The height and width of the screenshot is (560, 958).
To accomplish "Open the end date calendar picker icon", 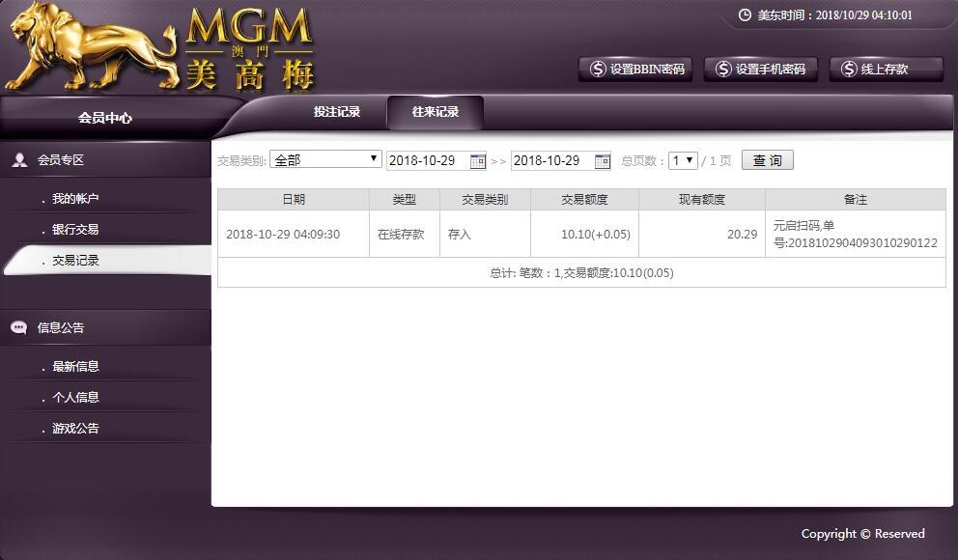I will (x=603, y=161).
